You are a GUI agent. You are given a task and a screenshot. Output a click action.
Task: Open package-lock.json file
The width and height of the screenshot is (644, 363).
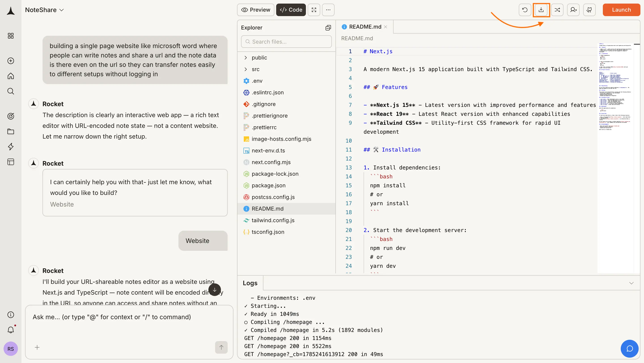286,174
